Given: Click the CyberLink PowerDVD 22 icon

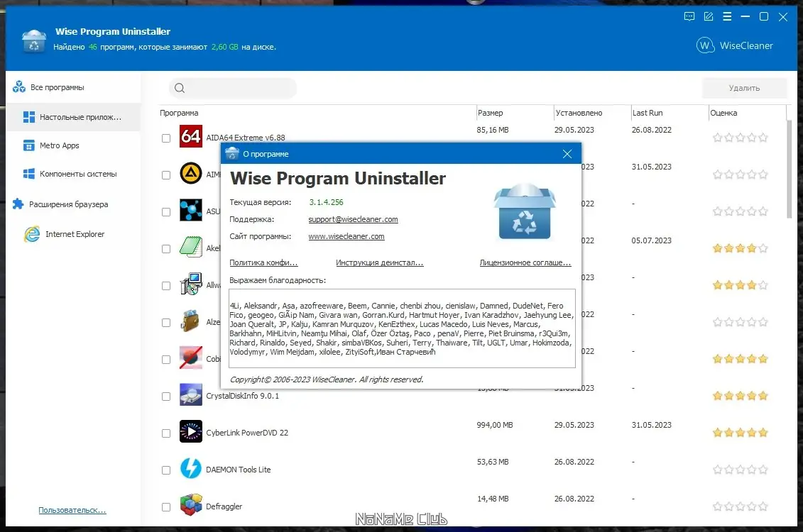Looking at the screenshot, I should (x=190, y=431).
